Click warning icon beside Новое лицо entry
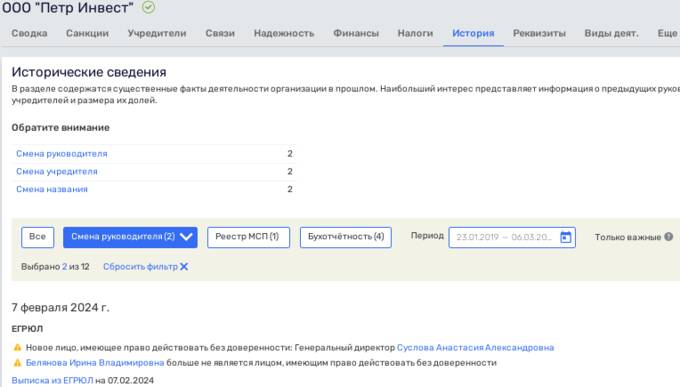 pos(17,348)
